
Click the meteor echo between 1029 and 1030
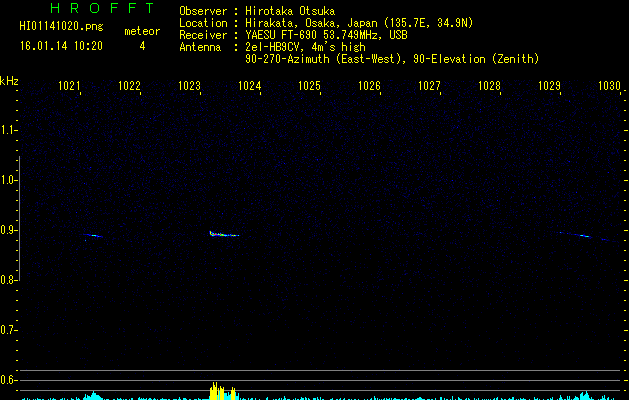tap(584, 236)
